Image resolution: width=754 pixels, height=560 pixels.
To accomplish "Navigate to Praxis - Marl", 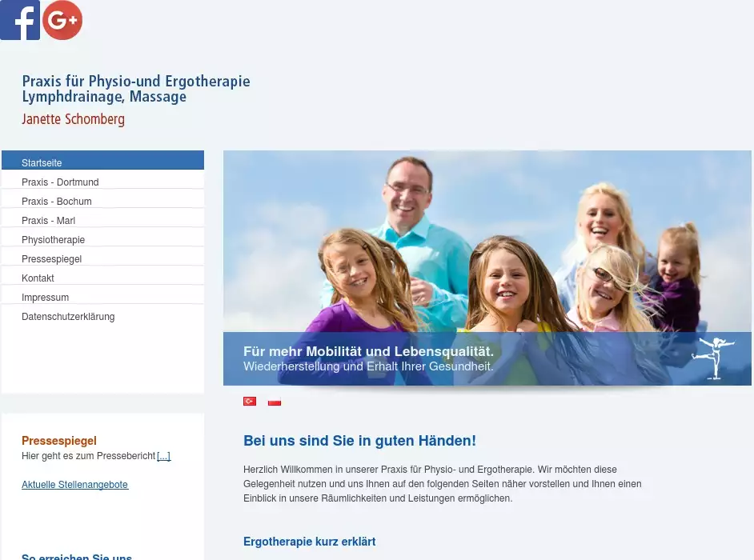I will click(x=48, y=221).
